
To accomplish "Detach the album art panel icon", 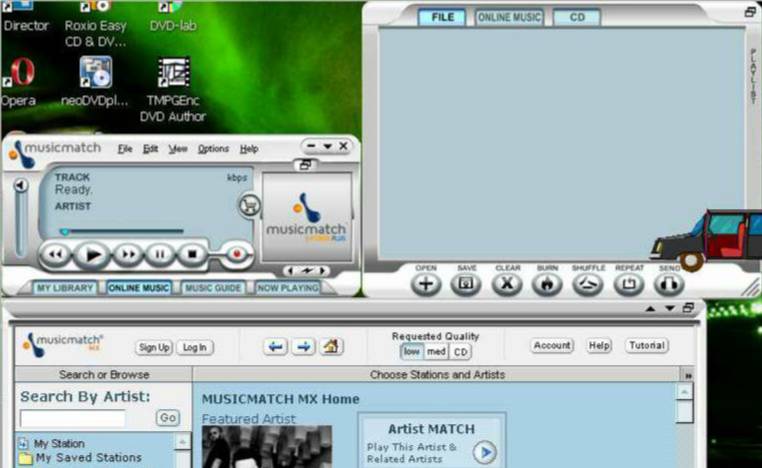I will (305, 165).
